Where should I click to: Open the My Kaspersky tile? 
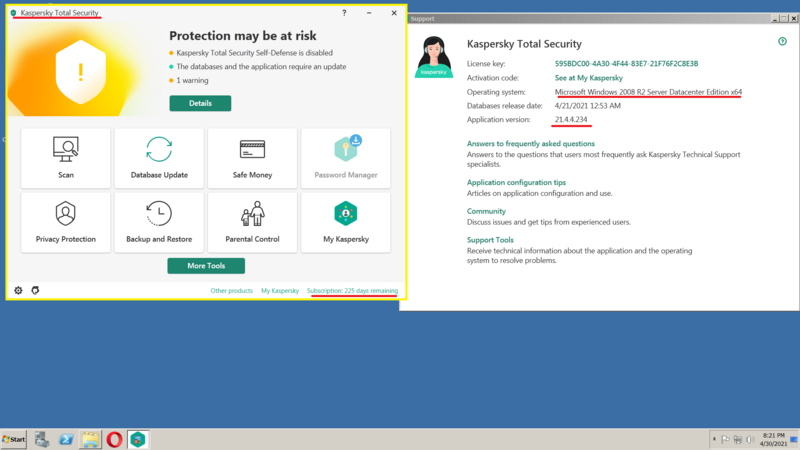(346, 222)
